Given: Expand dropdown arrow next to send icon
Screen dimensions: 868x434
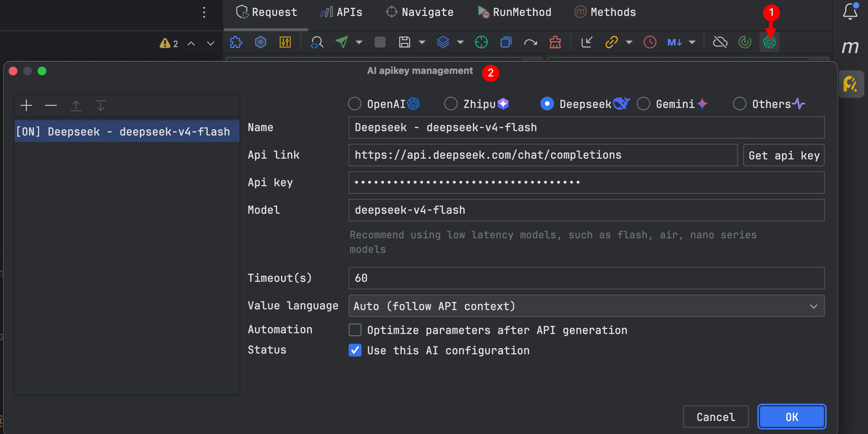Looking at the screenshot, I should click(x=359, y=42).
